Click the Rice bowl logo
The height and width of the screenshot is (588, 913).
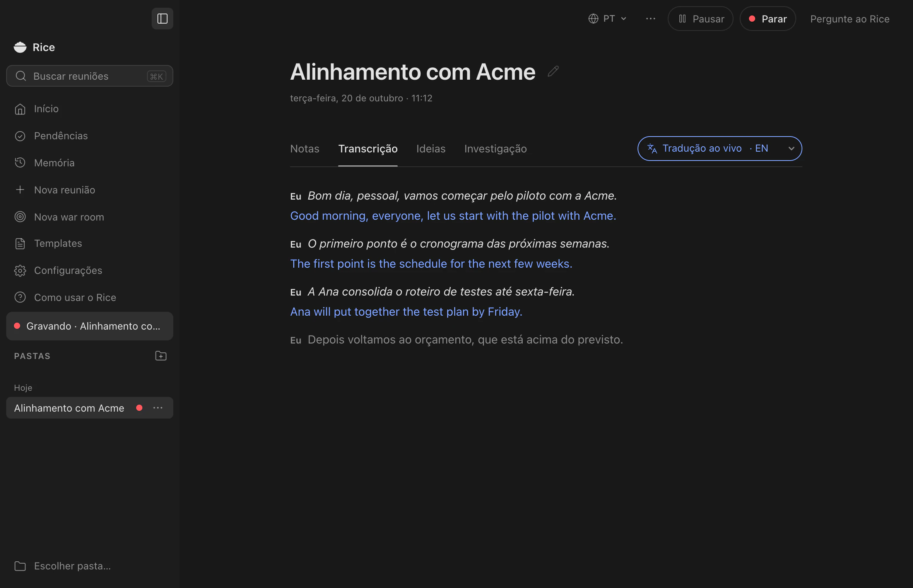pos(20,47)
